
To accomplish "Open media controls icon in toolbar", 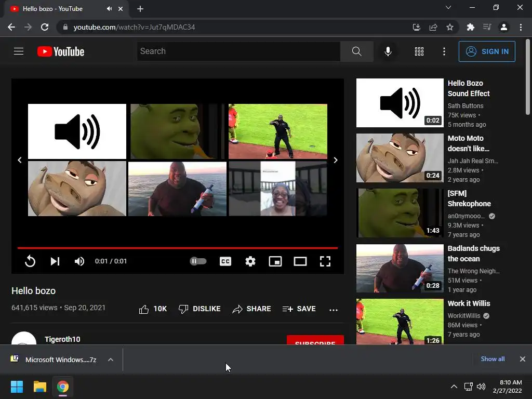I will pos(487,27).
